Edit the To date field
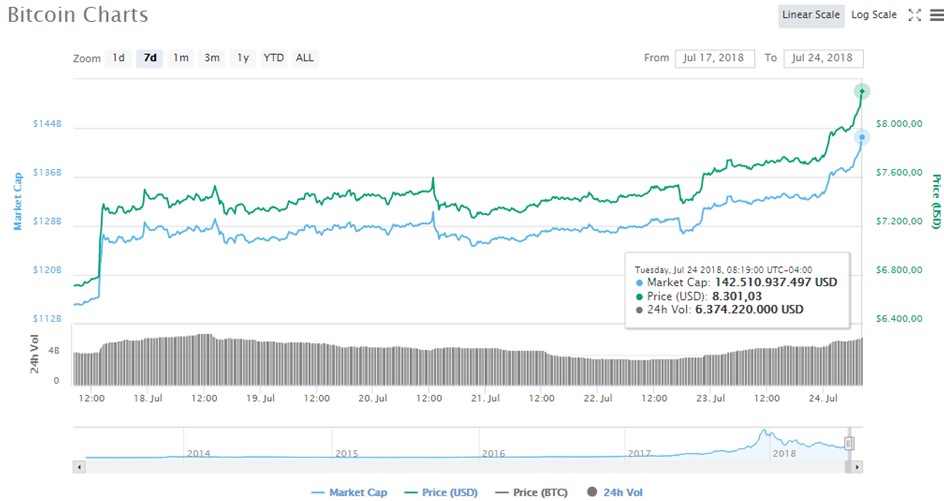This screenshot has width=944, height=501. 823,58
